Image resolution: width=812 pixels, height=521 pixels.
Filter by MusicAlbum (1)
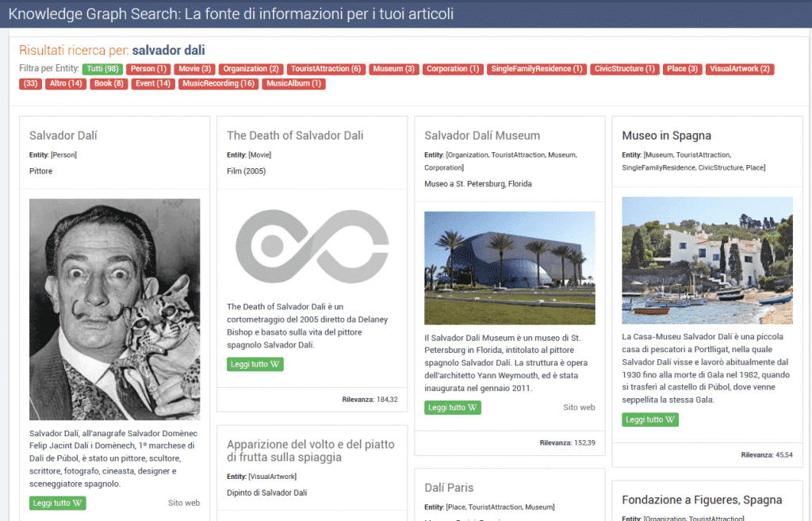click(x=293, y=83)
